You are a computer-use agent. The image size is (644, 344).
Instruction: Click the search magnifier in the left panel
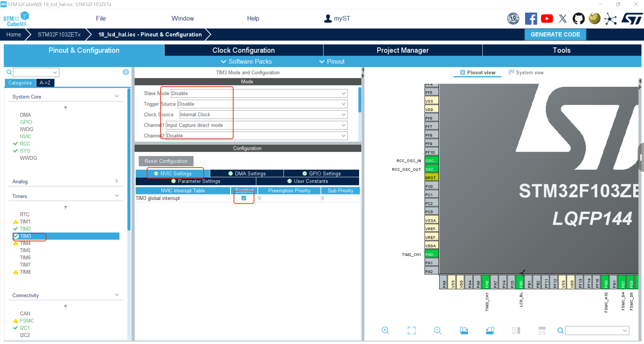[x=9, y=72]
